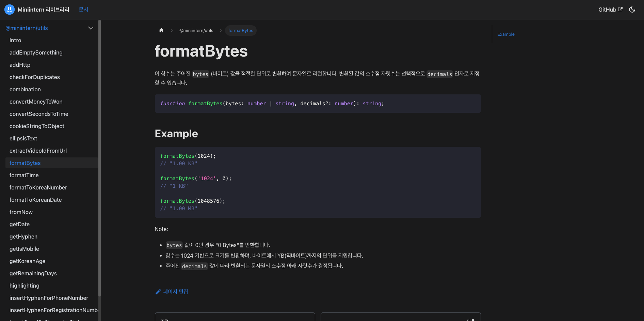Screen dimensions: 644x321
Task: Toggle dark mode with the moon icon
Action: click(x=632, y=10)
